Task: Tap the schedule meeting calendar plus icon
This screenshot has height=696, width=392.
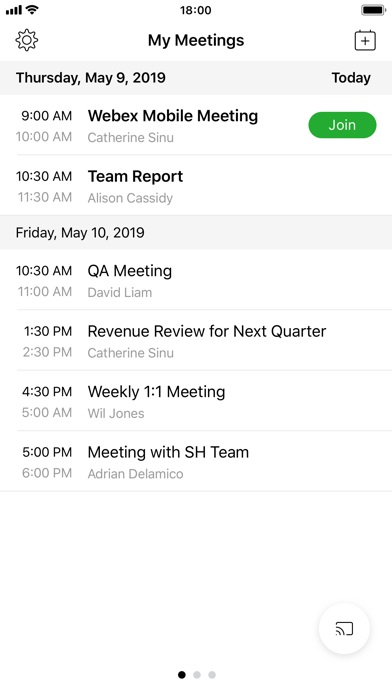Action: pyautogui.click(x=365, y=40)
